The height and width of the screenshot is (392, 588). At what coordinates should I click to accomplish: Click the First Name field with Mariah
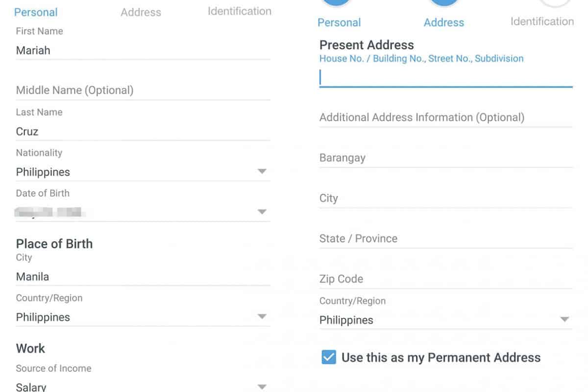pos(142,50)
